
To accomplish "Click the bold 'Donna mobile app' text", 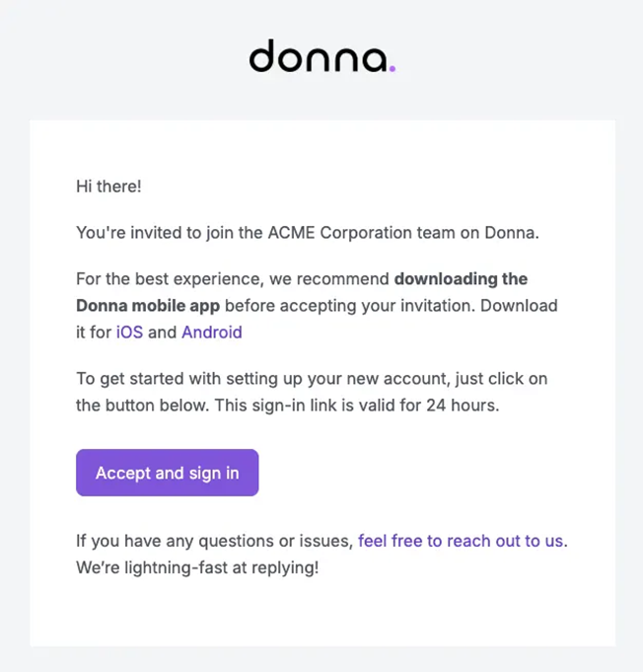I will tap(148, 306).
